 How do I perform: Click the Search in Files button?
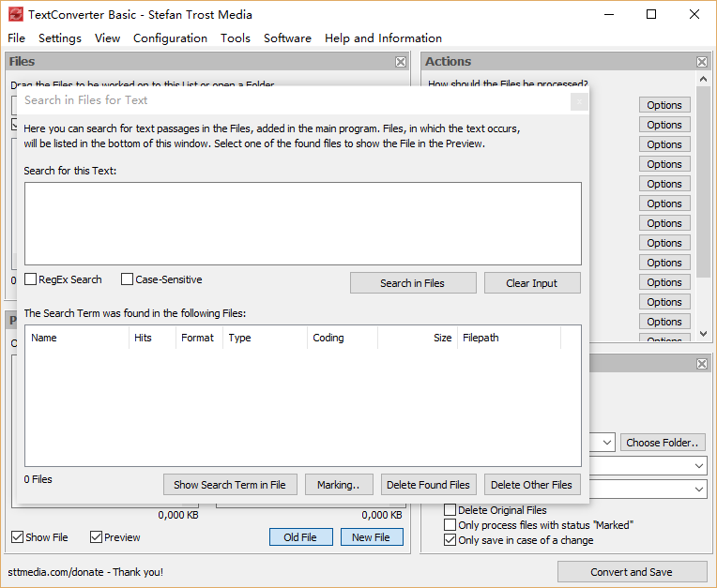coord(413,283)
